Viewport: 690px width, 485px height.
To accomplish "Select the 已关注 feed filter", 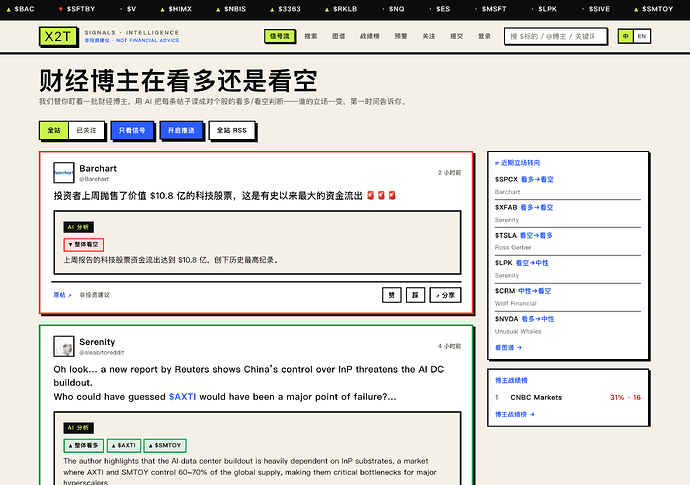I will coord(86,130).
